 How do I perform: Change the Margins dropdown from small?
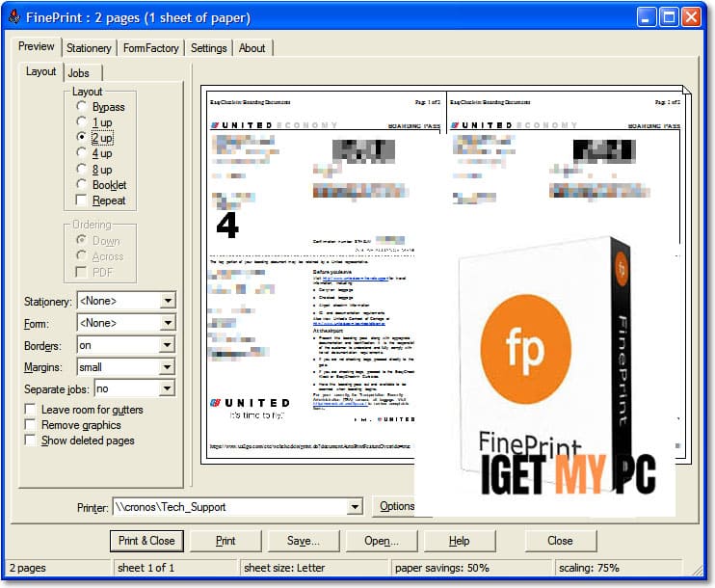(x=168, y=366)
